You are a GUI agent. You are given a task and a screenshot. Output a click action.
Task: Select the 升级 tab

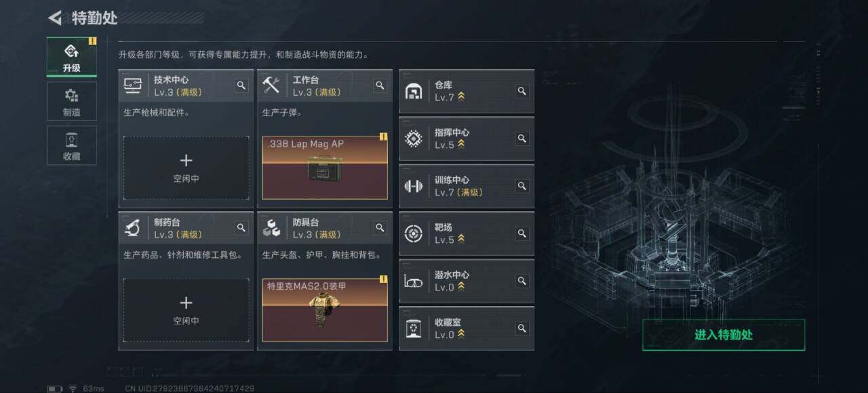(x=71, y=56)
